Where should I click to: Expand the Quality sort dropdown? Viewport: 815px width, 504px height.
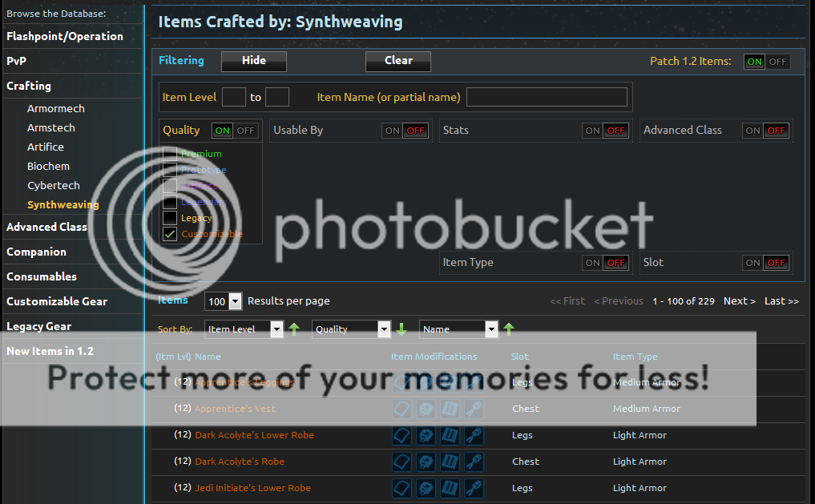(351, 329)
